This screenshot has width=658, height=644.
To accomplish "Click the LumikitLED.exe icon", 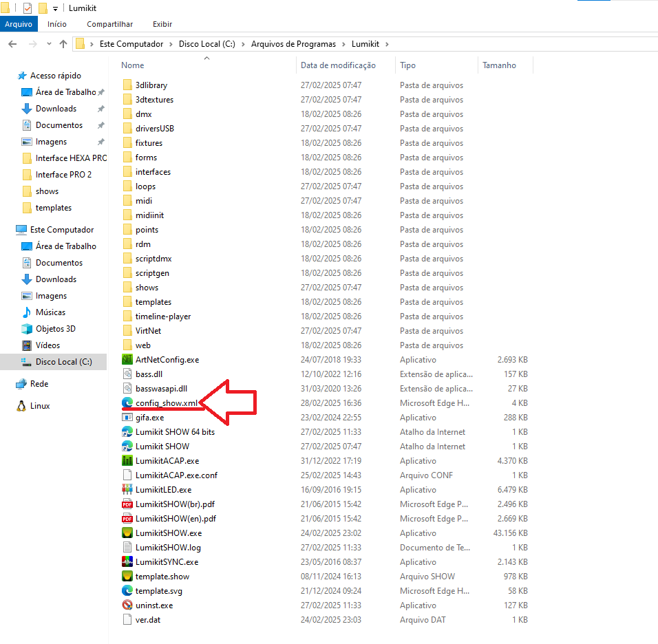I will pyautogui.click(x=127, y=490).
